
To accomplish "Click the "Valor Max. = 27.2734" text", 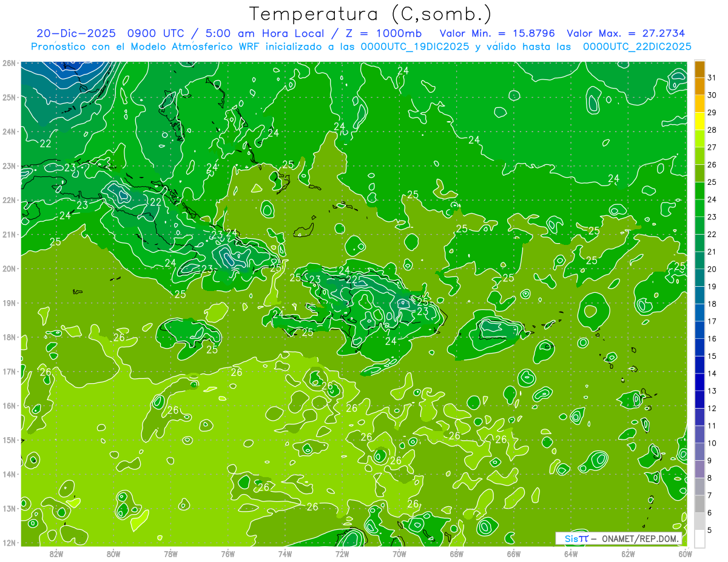I will (x=627, y=33).
